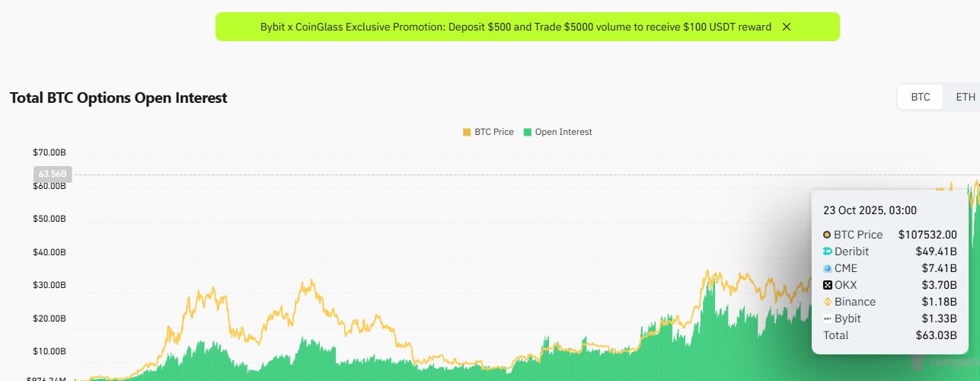The width and height of the screenshot is (980, 381).
Task: Open the Bybit x CoinGlass promotion text link
Action: click(516, 27)
